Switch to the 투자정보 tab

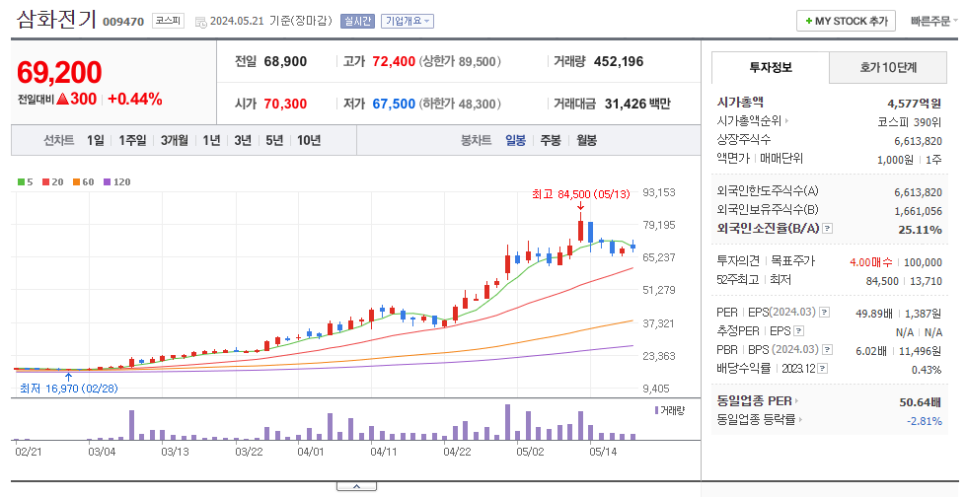click(771, 68)
